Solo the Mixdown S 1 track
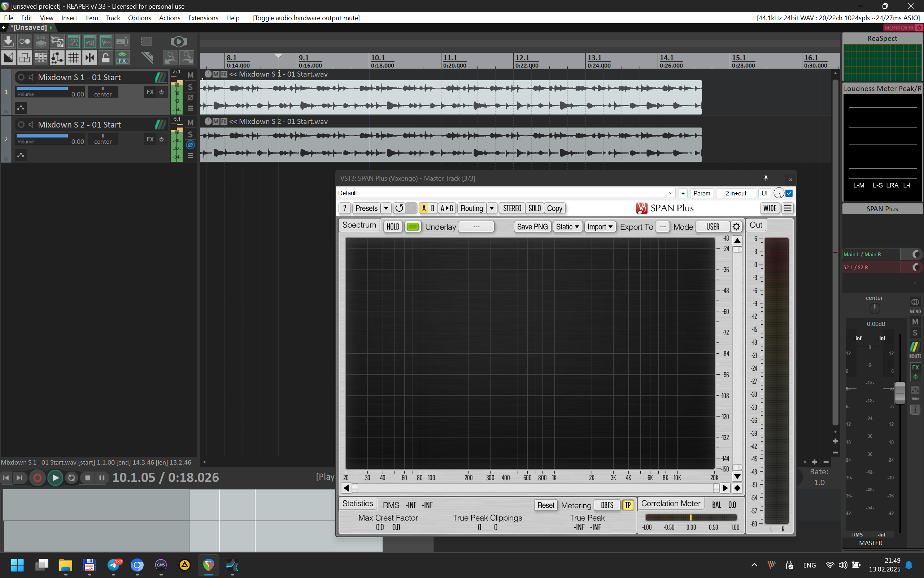The height and width of the screenshot is (578, 924). pyautogui.click(x=191, y=87)
